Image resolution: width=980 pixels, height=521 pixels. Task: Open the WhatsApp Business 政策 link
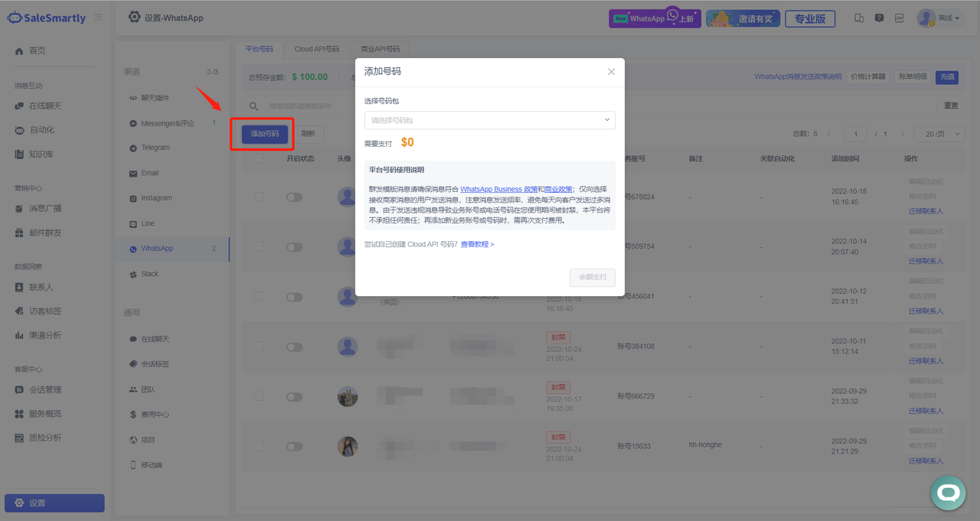498,189
